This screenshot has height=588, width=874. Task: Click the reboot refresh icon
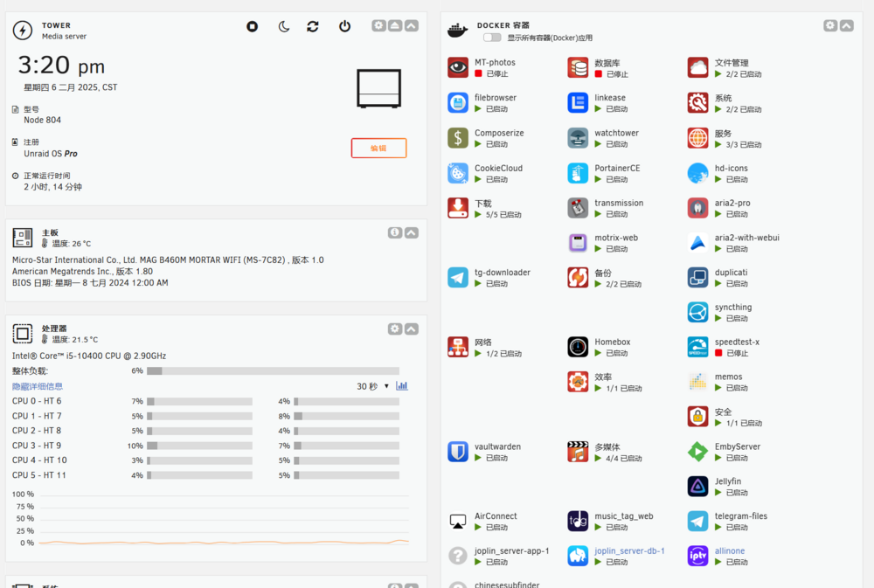pyautogui.click(x=313, y=26)
